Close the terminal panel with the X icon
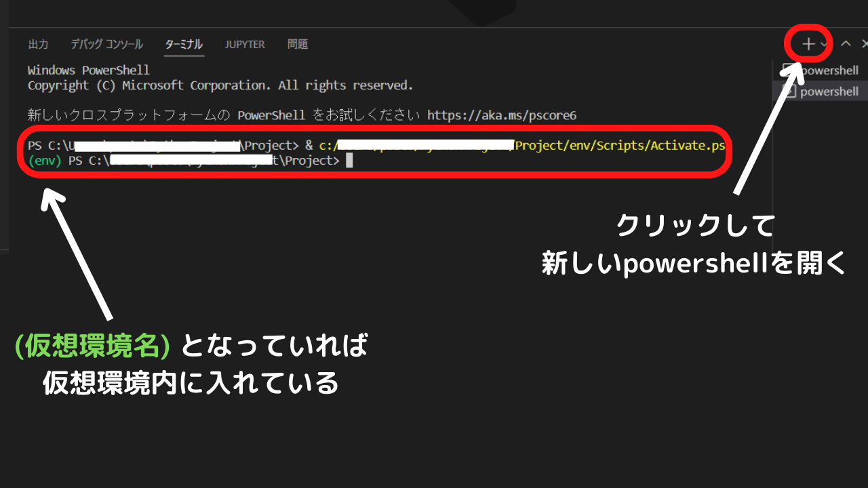Screen dimensions: 868x488 pos(864,43)
